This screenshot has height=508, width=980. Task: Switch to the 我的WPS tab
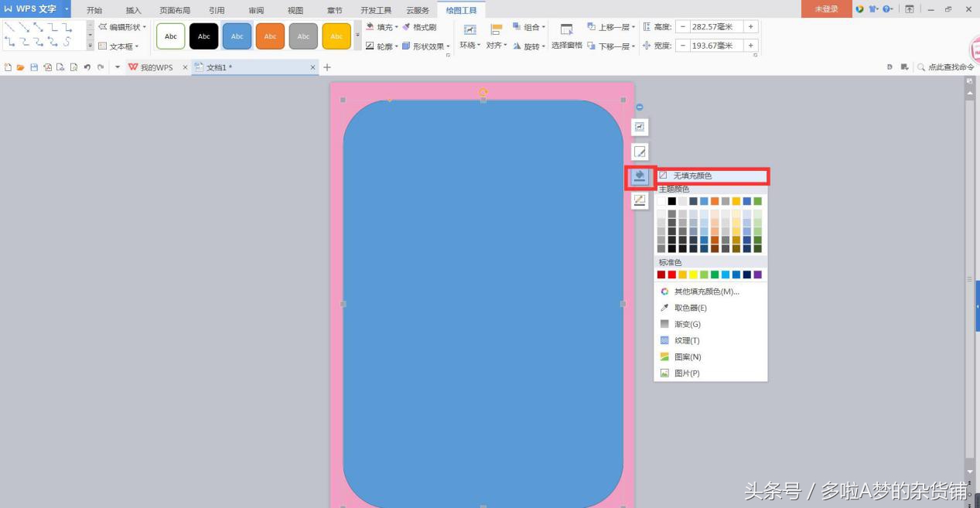pyautogui.click(x=155, y=67)
